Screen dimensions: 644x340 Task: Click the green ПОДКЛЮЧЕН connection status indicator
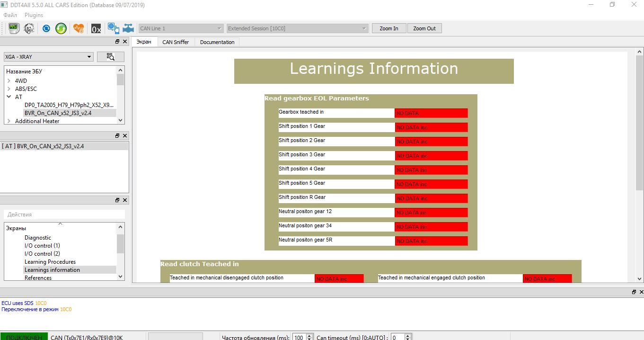(24, 337)
